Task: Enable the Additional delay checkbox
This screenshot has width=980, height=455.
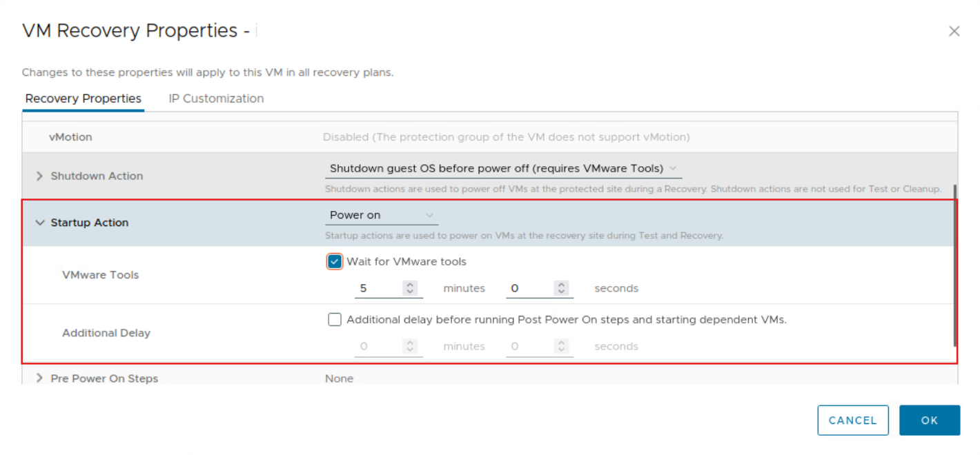Action: tap(335, 320)
